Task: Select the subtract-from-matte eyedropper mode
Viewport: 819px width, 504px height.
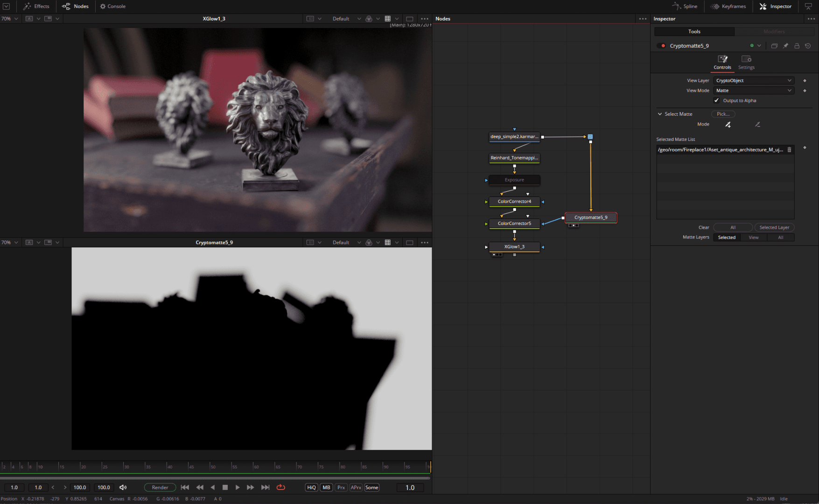Action: 758,124
